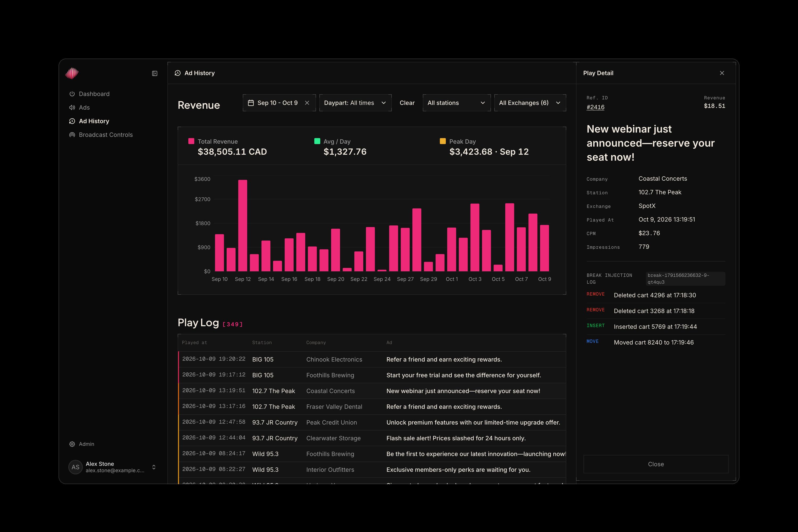Select the Fraser Valley Dental row

point(372,407)
